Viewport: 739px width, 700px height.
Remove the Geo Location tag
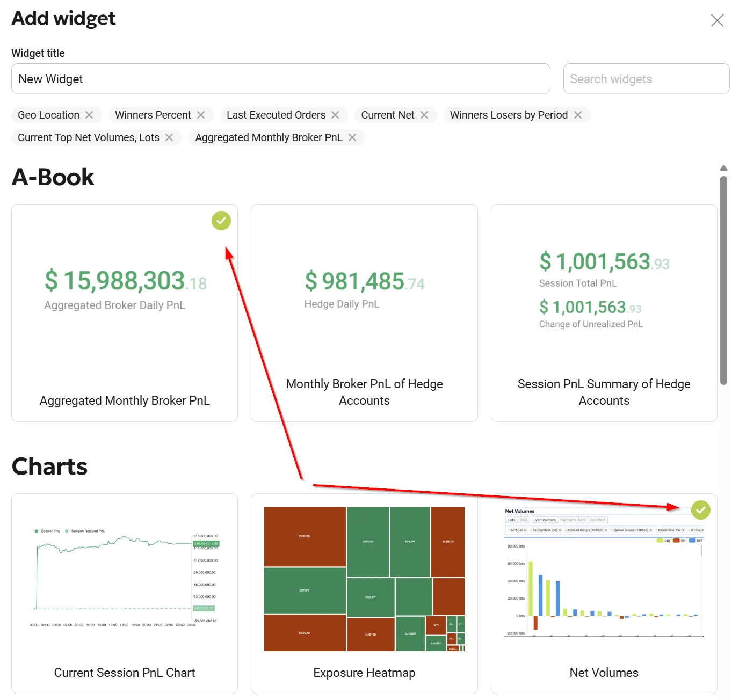click(89, 115)
